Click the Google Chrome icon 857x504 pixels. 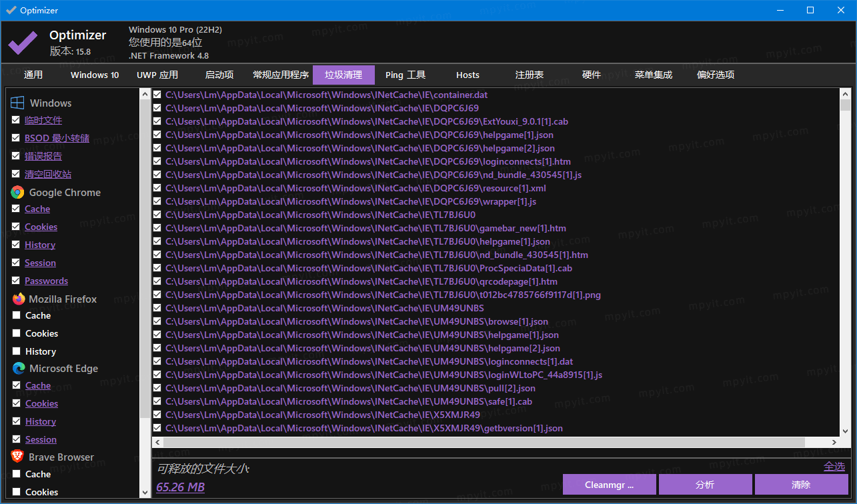17,193
